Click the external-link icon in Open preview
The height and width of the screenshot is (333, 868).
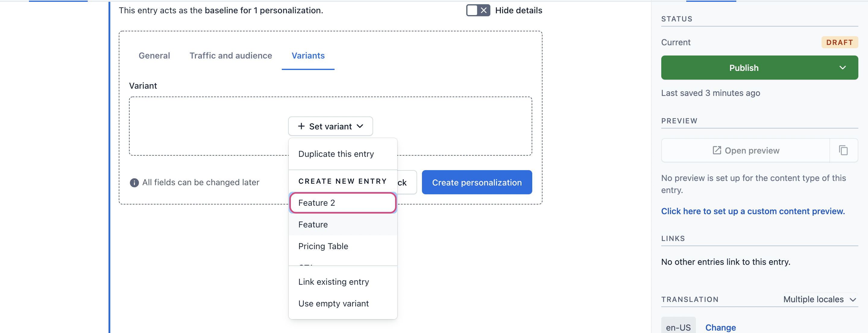[x=717, y=150]
